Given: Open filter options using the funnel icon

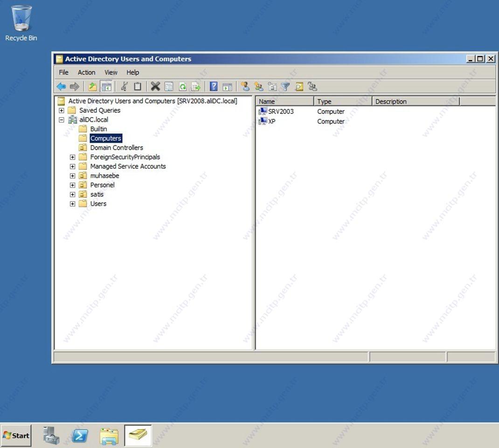Looking at the screenshot, I should [285, 87].
